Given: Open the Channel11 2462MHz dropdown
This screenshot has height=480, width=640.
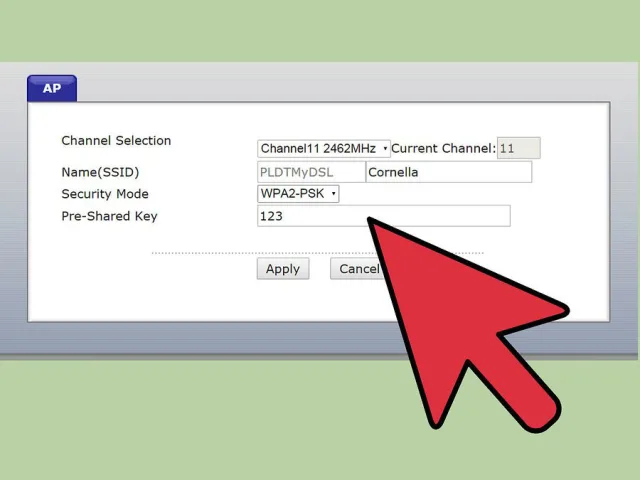Looking at the screenshot, I should point(324,149).
